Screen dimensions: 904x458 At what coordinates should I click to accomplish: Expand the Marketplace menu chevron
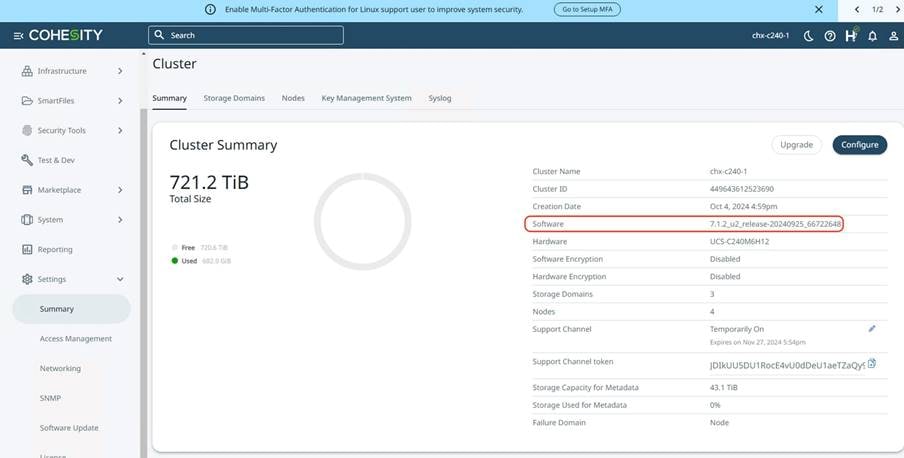120,190
